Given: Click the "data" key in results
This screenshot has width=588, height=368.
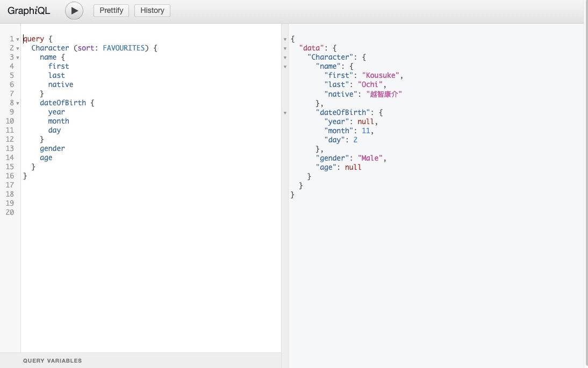Looking at the screenshot, I should (311, 48).
